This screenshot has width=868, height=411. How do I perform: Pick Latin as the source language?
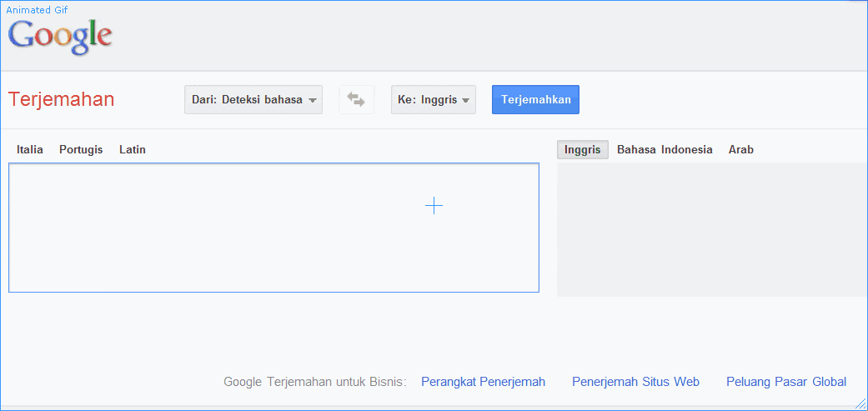133,149
